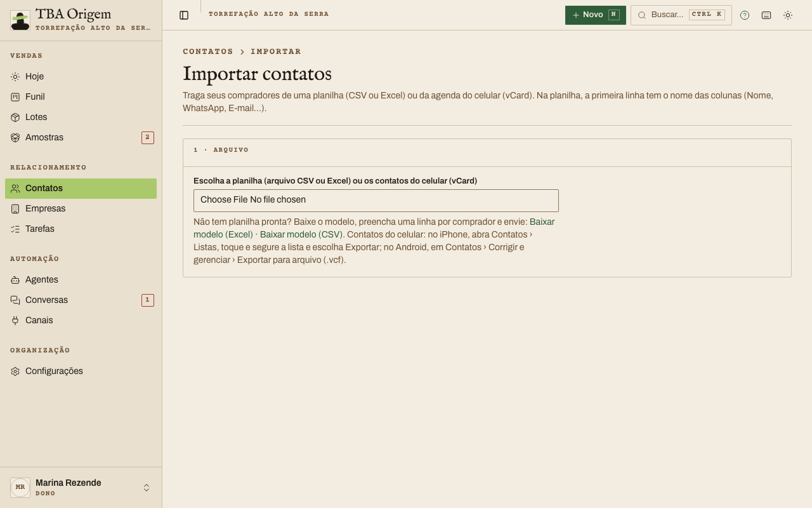The image size is (812, 508).
Task: Download the CSV template link
Action: (x=301, y=234)
